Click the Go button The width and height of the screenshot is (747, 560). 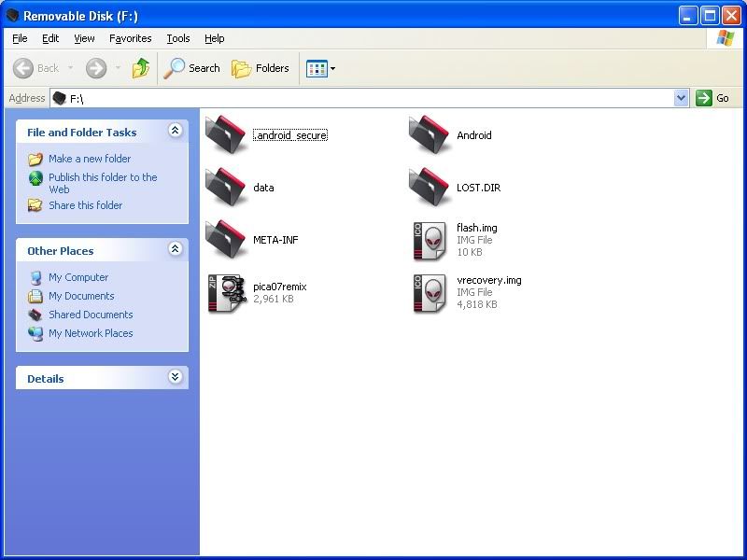(x=713, y=98)
